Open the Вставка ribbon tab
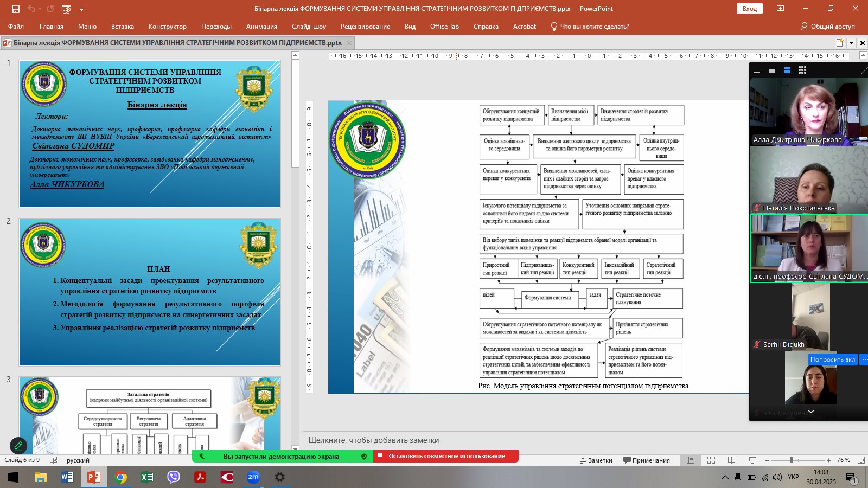Screen dimensions: 868x488 click(122, 27)
